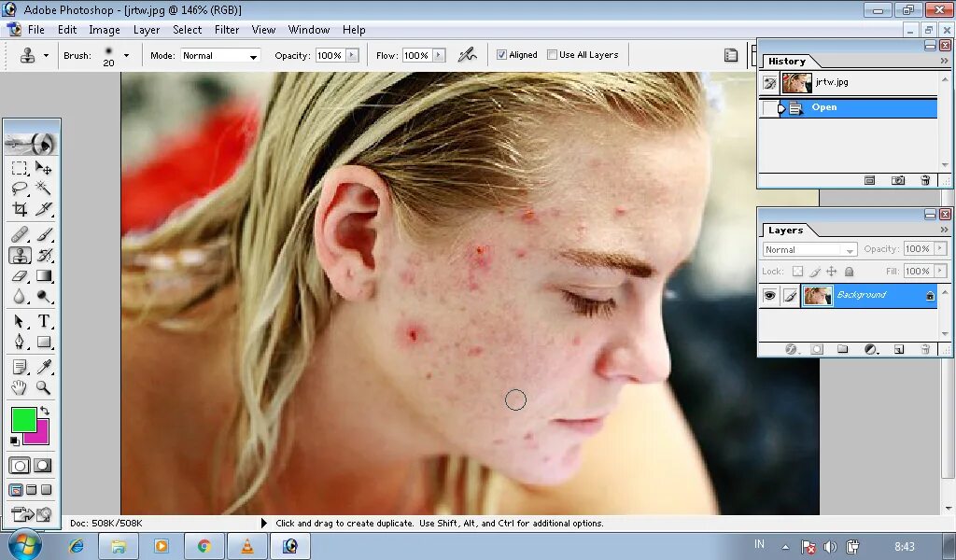Select the Dodge tool

43,297
